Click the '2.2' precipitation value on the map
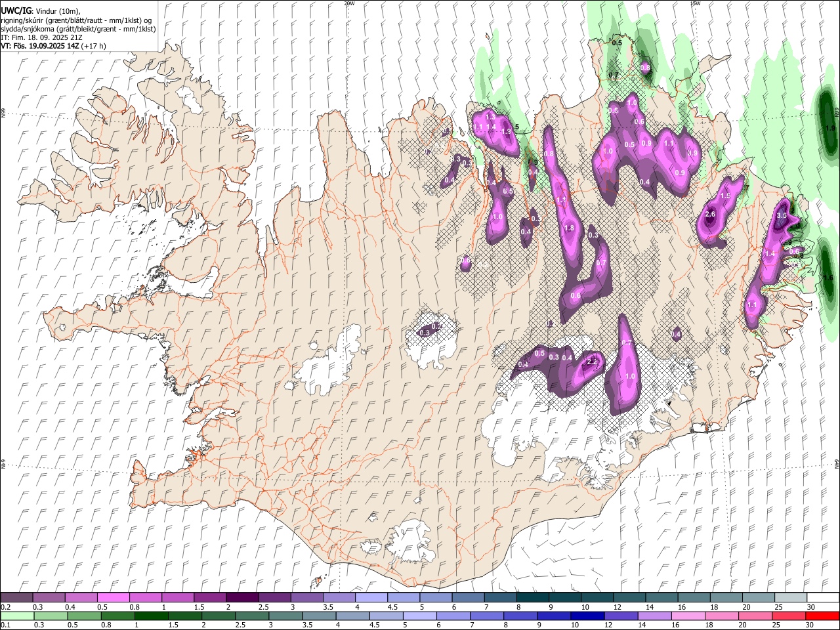 click(x=592, y=362)
